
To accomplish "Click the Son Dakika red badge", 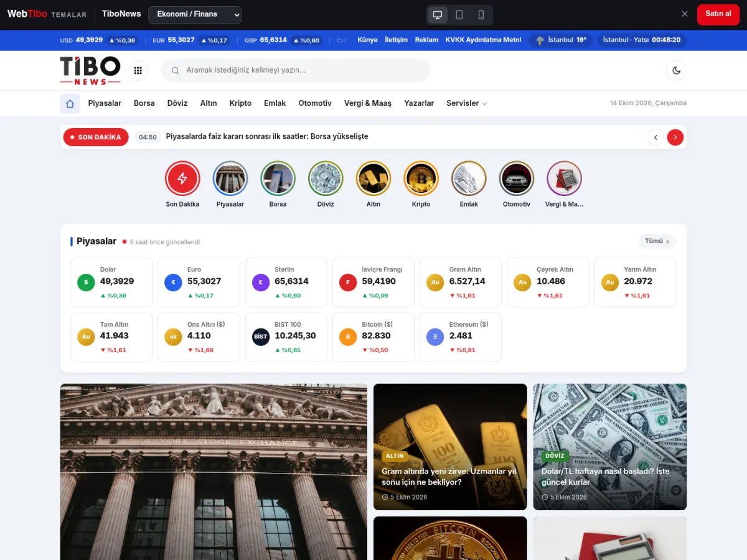I will 96,137.
